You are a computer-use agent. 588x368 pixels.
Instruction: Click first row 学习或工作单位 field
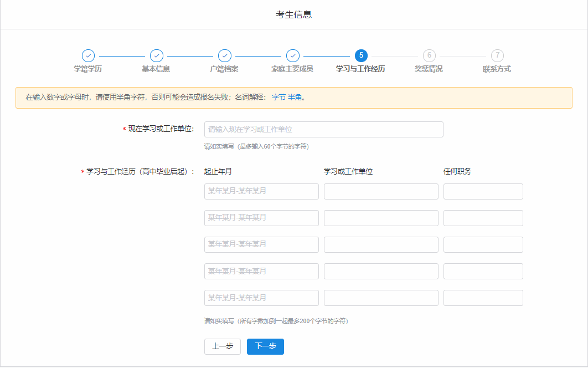pyautogui.click(x=381, y=191)
